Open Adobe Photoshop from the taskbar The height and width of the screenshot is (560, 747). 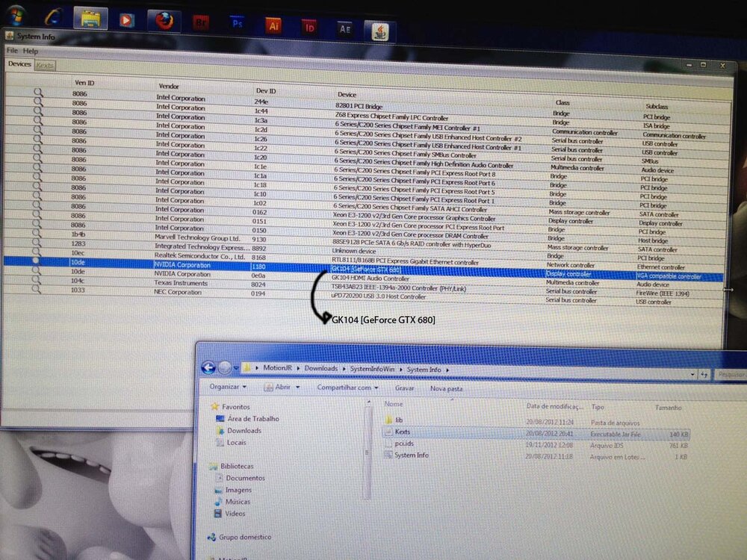coord(237,22)
